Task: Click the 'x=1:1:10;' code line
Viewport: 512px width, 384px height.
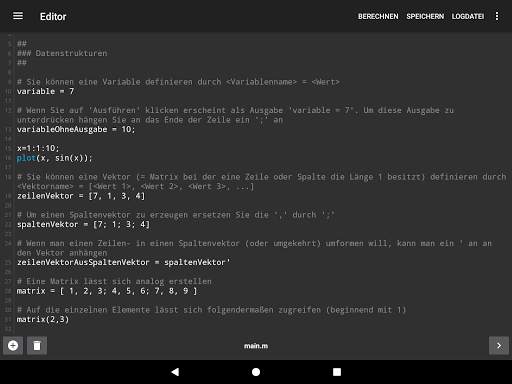Action: coord(38,148)
